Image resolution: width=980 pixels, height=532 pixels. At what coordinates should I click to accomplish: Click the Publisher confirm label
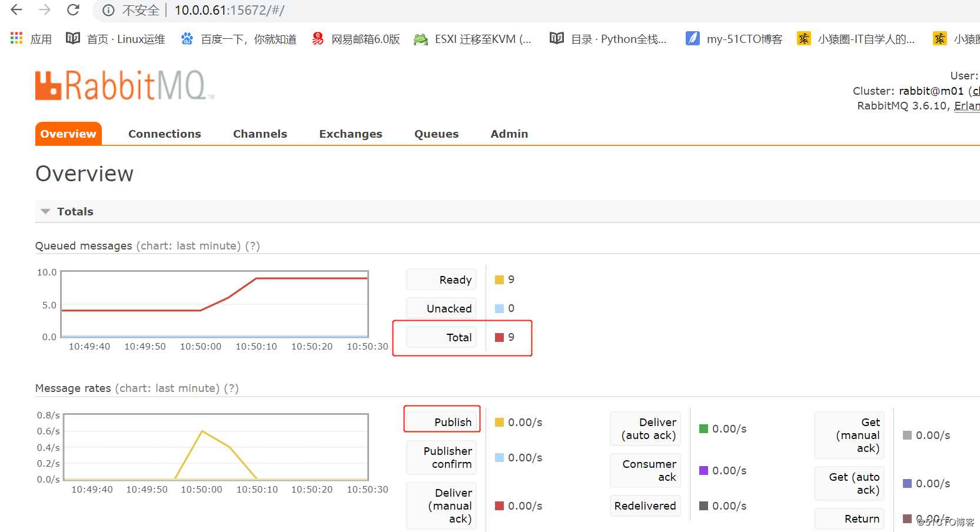pyautogui.click(x=441, y=457)
